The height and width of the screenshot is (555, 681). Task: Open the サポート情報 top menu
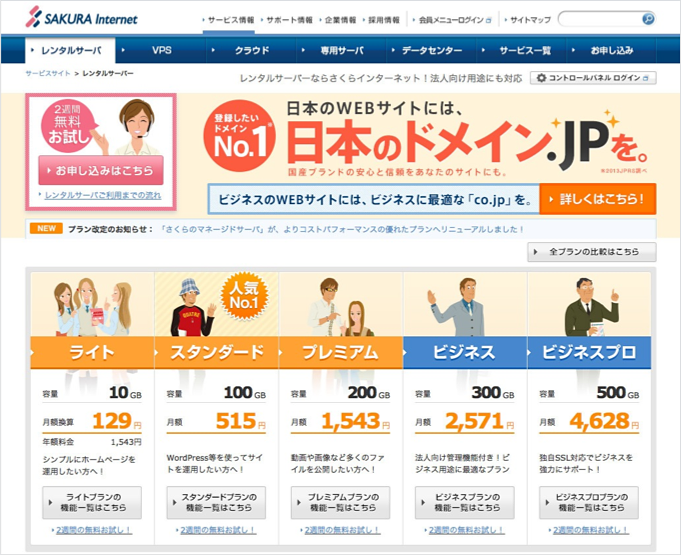[287, 20]
